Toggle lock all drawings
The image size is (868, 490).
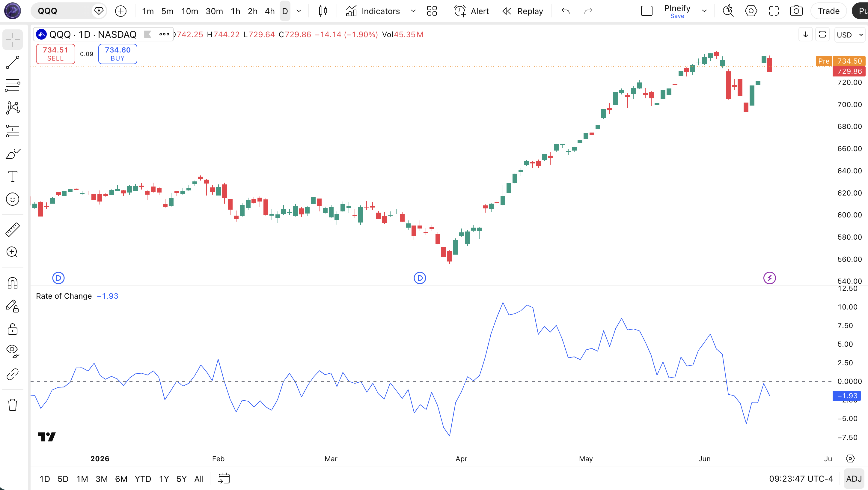[13, 329]
